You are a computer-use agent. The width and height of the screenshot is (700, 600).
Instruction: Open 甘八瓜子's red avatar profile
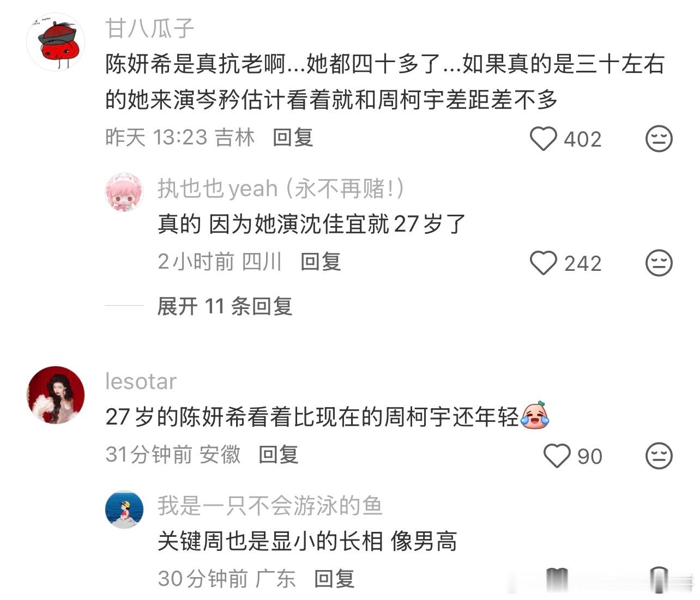56,42
